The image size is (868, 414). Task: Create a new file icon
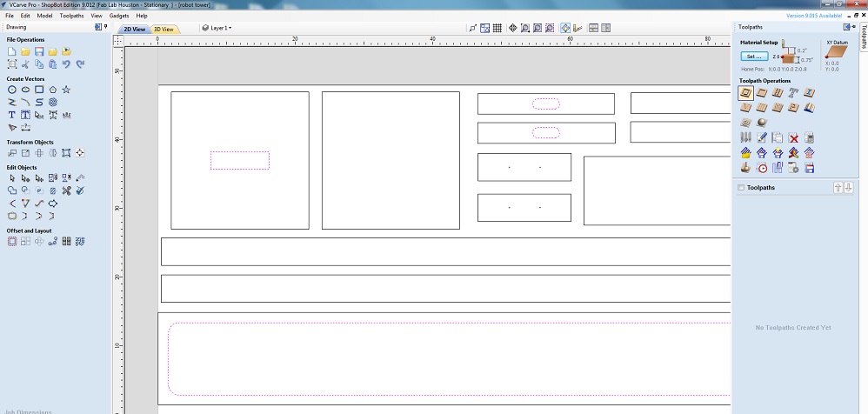pyautogui.click(x=11, y=51)
